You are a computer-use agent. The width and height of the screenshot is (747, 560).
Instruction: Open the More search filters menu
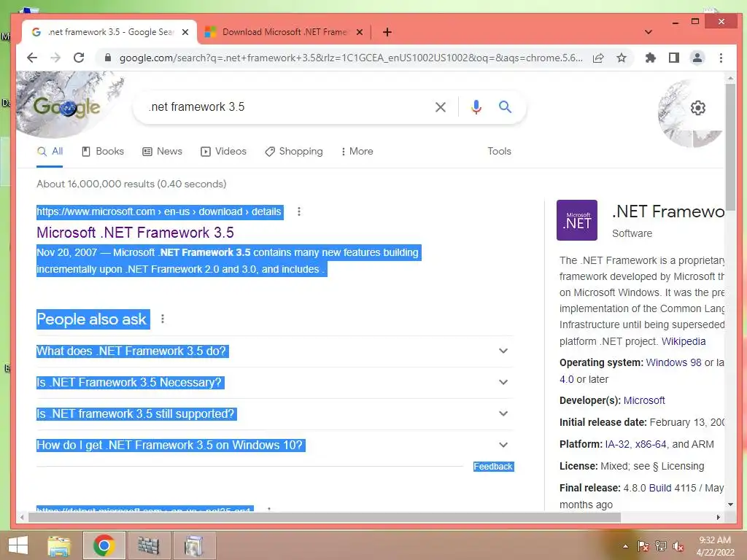click(x=357, y=152)
